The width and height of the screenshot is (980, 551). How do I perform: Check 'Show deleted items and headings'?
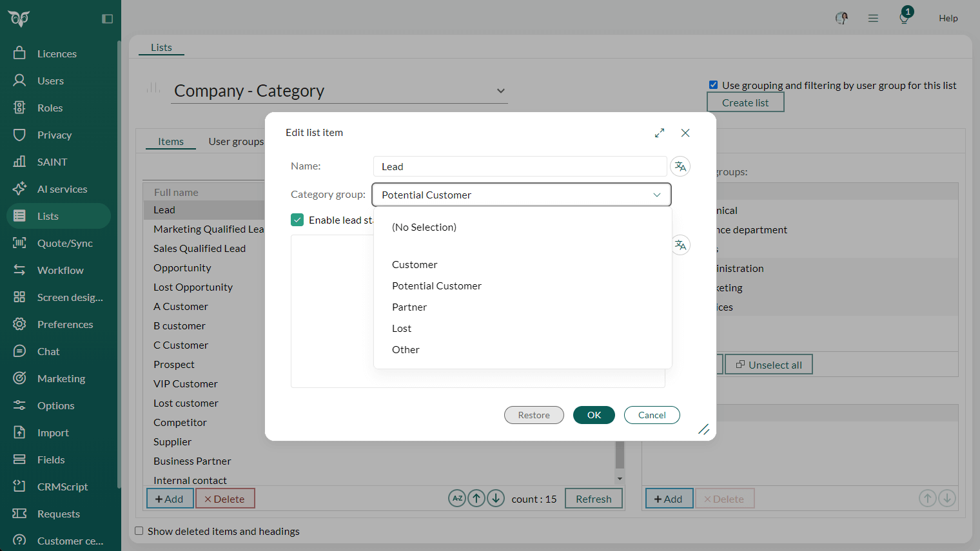click(x=139, y=530)
